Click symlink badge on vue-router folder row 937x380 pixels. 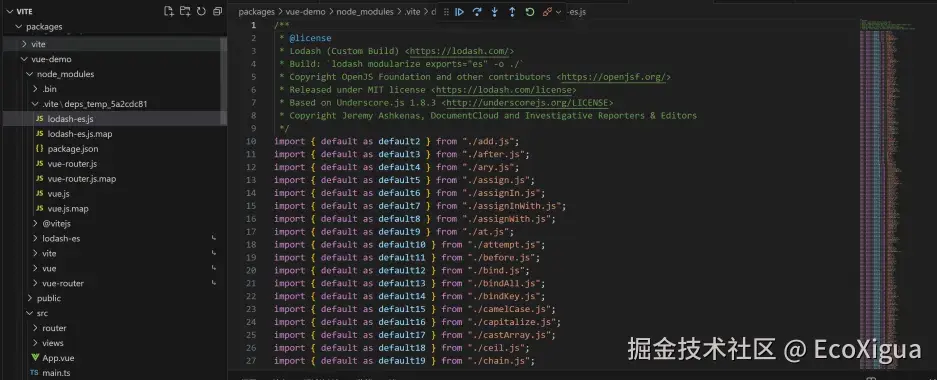[x=214, y=283]
